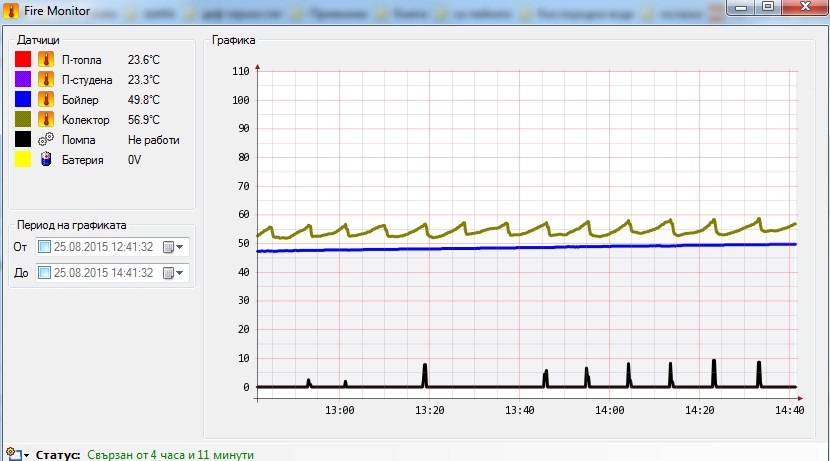Expand the status bar settings dropdown arrow
This screenshot has height=461, width=830.
click(x=25, y=455)
